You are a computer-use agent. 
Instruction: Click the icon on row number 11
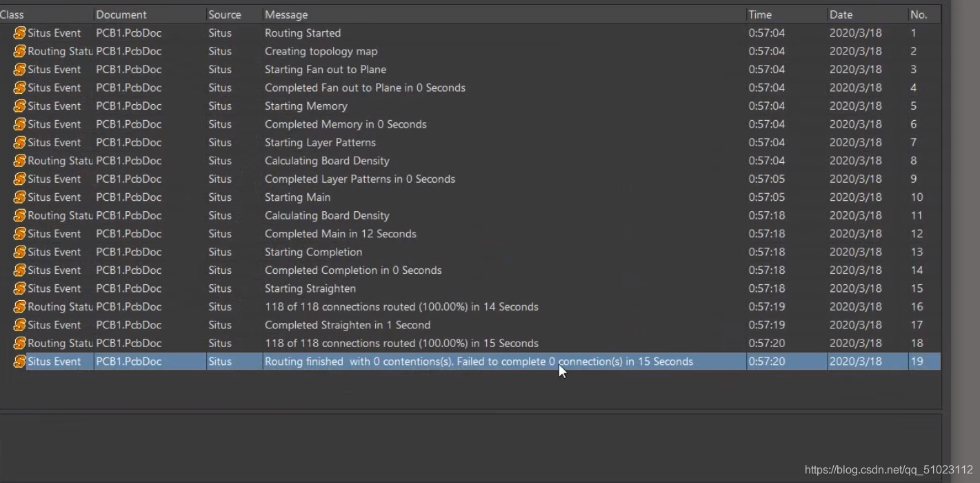click(x=20, y=216)
